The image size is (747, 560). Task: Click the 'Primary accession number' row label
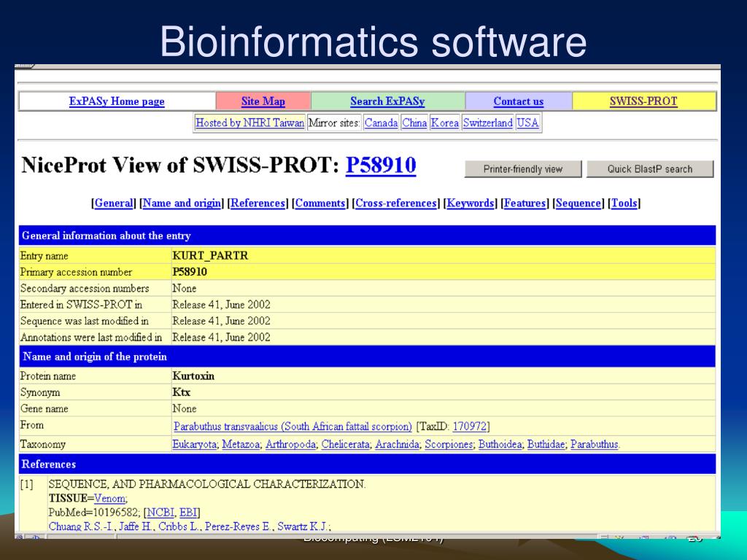(x=76, y=273)
